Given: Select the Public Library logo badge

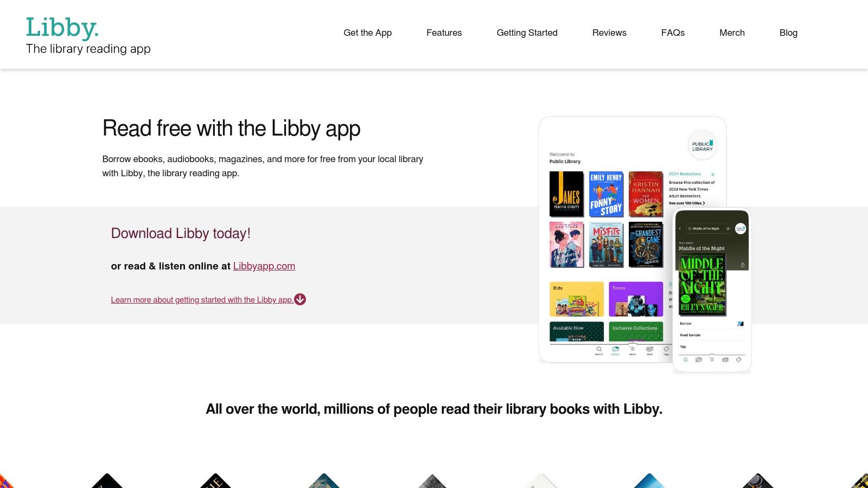Looking at the screenshot, I should tap(702, 145).
